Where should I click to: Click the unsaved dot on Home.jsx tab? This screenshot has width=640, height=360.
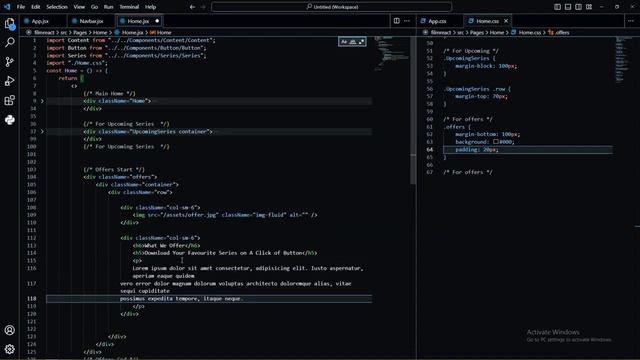pyautogui.click(x=157, y=21)
